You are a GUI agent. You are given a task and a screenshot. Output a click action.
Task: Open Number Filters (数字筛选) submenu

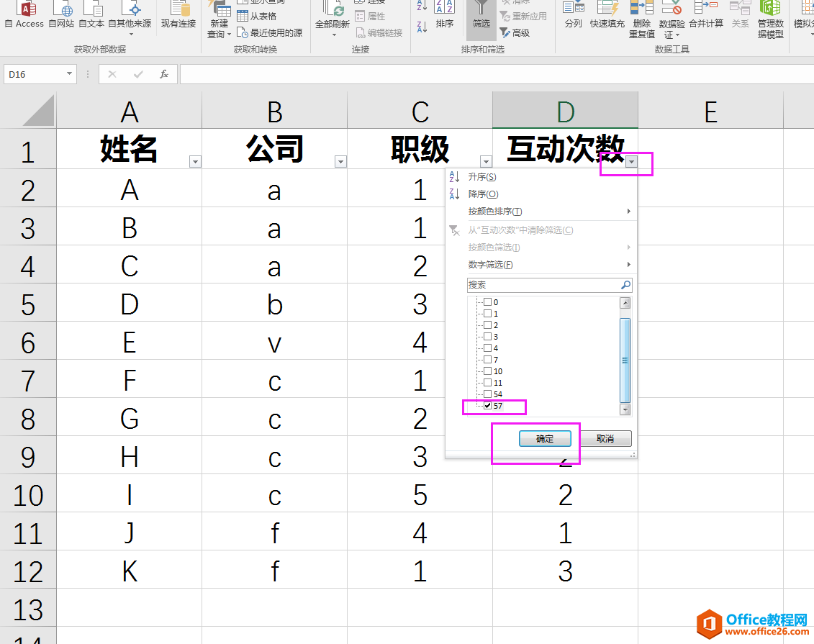[x=541, y=265]
